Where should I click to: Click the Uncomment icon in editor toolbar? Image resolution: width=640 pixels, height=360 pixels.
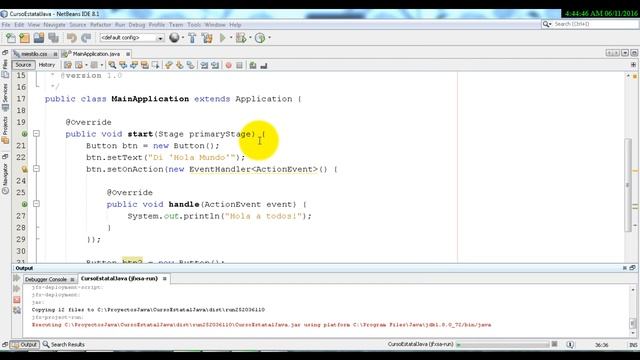pyautogui.click(x=264, y=65)
